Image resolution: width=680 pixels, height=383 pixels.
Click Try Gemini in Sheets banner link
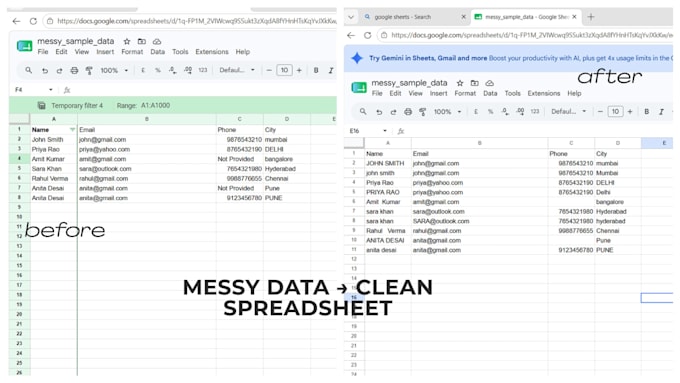428,58
